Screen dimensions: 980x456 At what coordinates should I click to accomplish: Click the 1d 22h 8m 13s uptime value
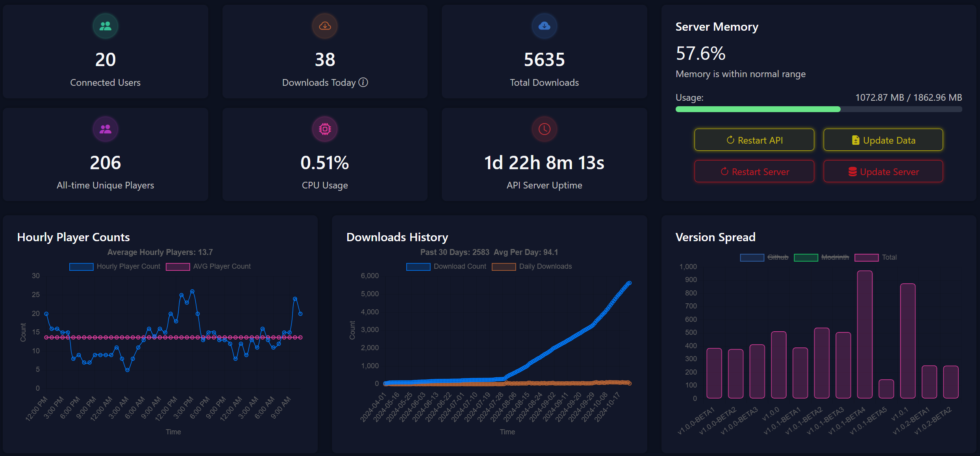tap(544, 163)
